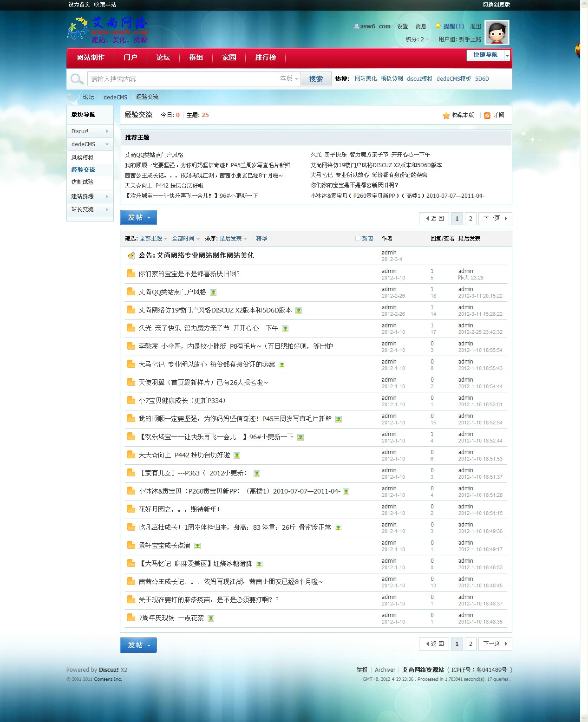Viewport: 588px width, 722px height.
Task: Click the top 发帖 button
Action: point(138,218)
